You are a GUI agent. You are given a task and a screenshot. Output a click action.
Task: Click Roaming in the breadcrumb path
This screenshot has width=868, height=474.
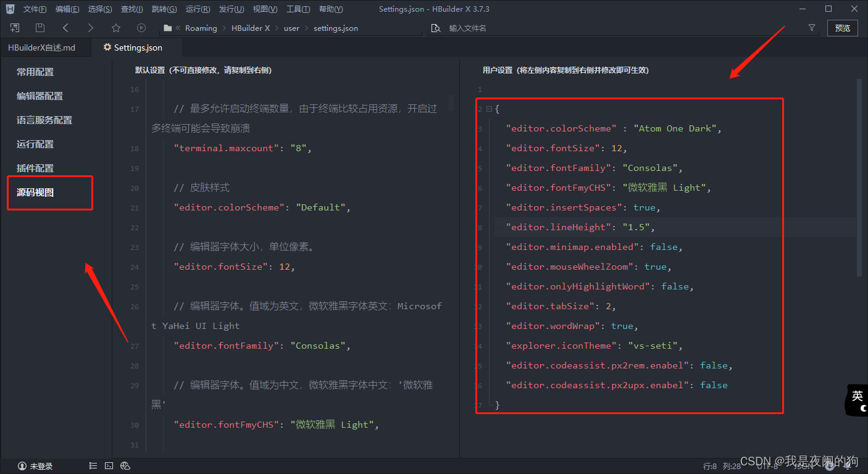click(x=201, y=28)
